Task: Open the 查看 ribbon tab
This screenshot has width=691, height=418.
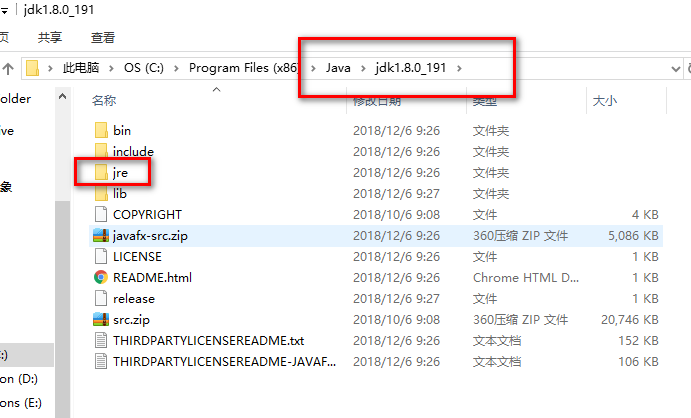Action: click(x=103, y=37)
